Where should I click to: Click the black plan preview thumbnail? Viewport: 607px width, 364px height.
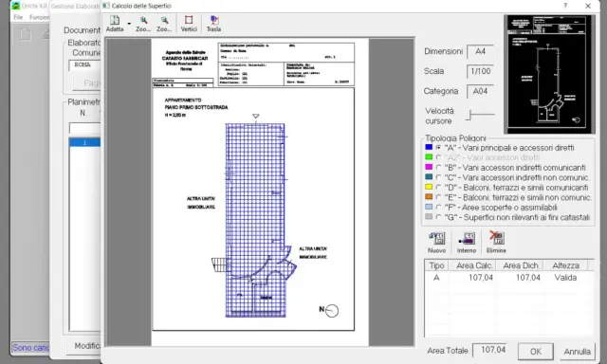click(x=549, y=74)
